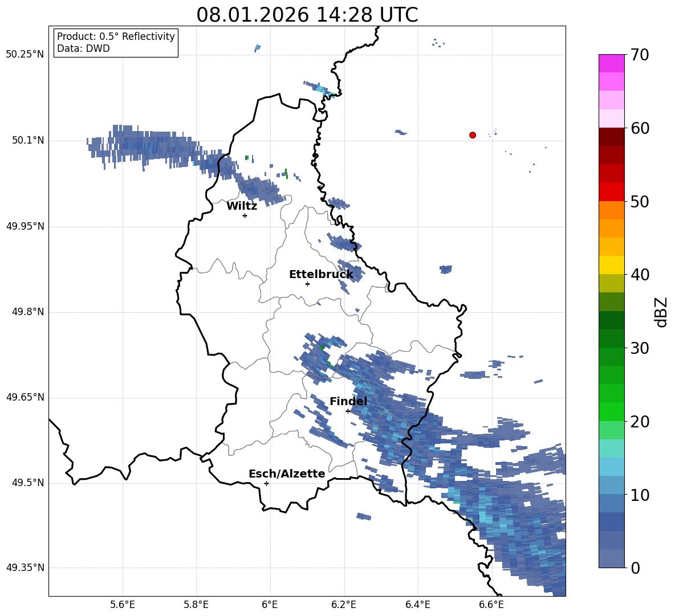Click the Wiltz station cross marker
Screen dimensions: 675x616
[245, 215]
